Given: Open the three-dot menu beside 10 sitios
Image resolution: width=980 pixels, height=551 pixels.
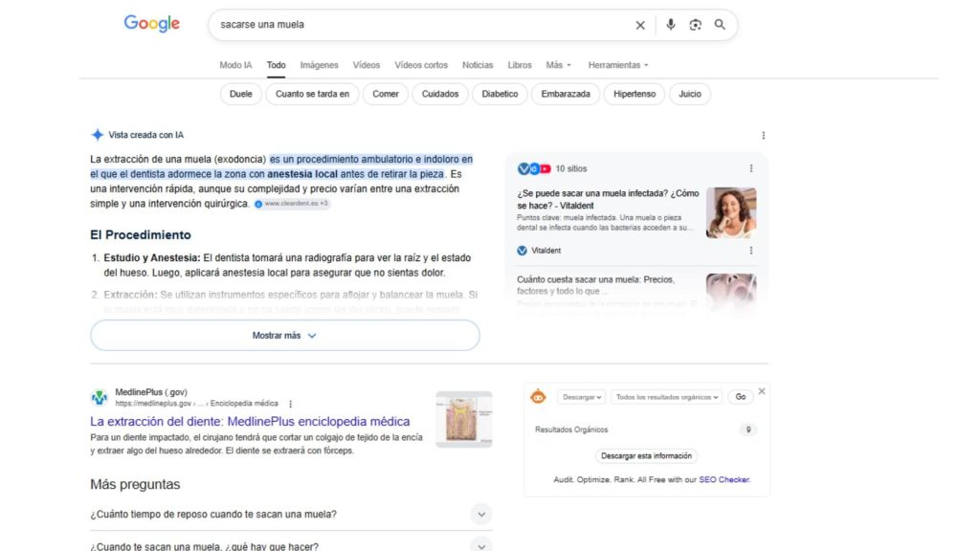Looking at the screenshot, I should (x=751, y=168).
